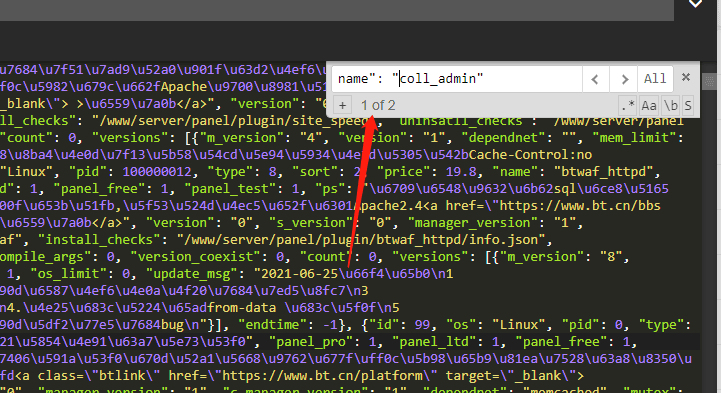Click the https://www.bt.cn/platform URL text

(x=322, y=376)
